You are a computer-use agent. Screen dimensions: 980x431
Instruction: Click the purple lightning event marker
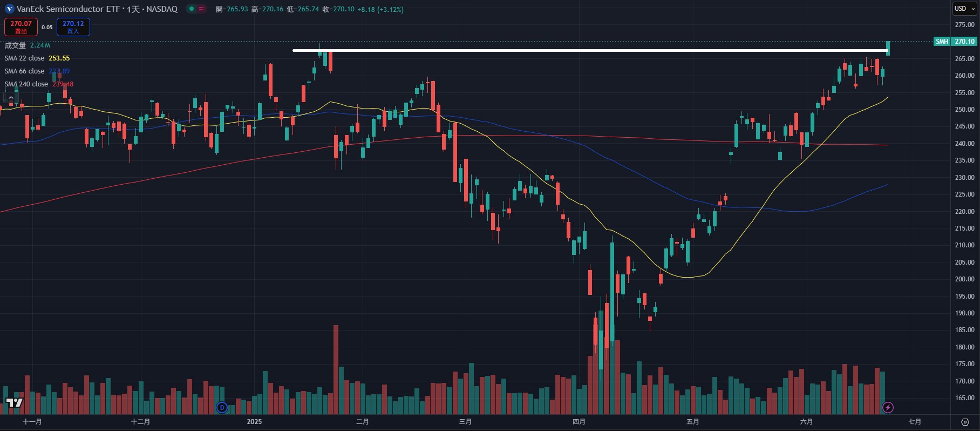[888, 407]
